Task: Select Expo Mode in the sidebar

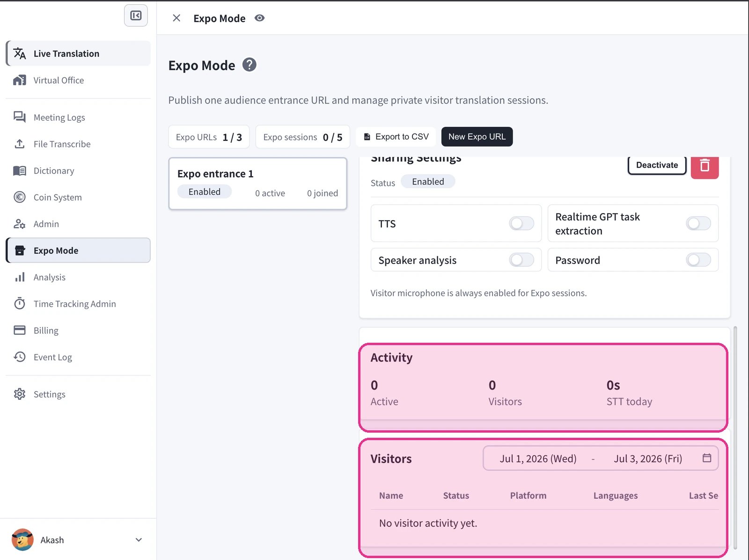Action: coord(78,251)
